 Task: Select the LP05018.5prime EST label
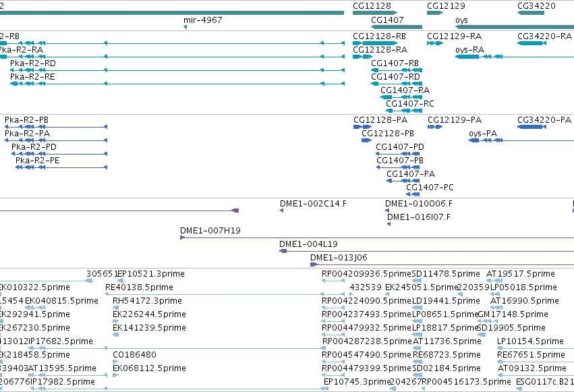coord(523,287)
